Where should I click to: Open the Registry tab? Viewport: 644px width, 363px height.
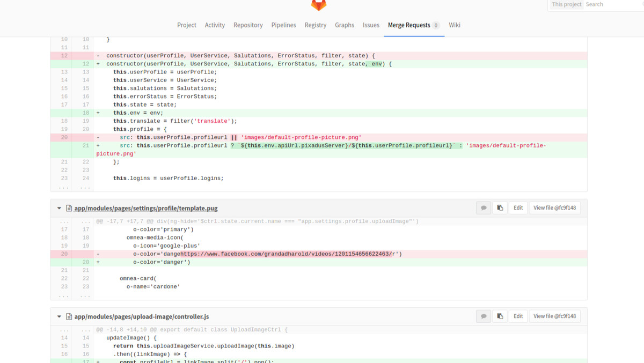316,25
